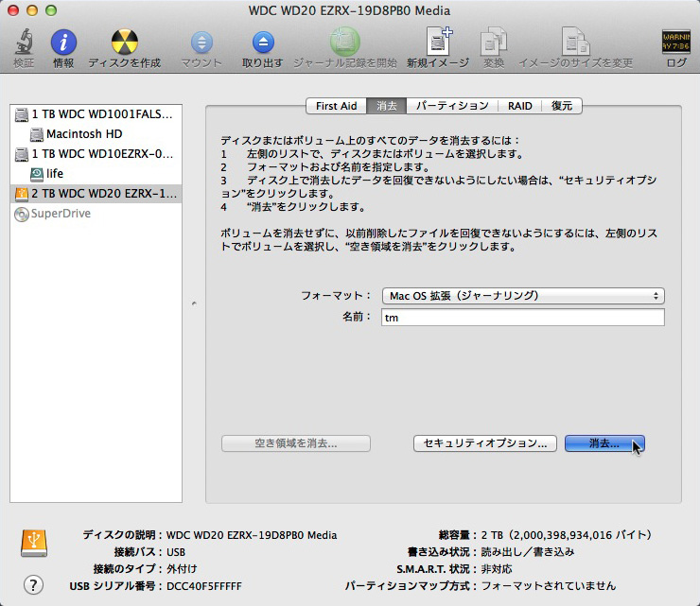The image size is (700, 606).
Task: Click the 検証 (Verify) microscope icon
Action: 24,43
